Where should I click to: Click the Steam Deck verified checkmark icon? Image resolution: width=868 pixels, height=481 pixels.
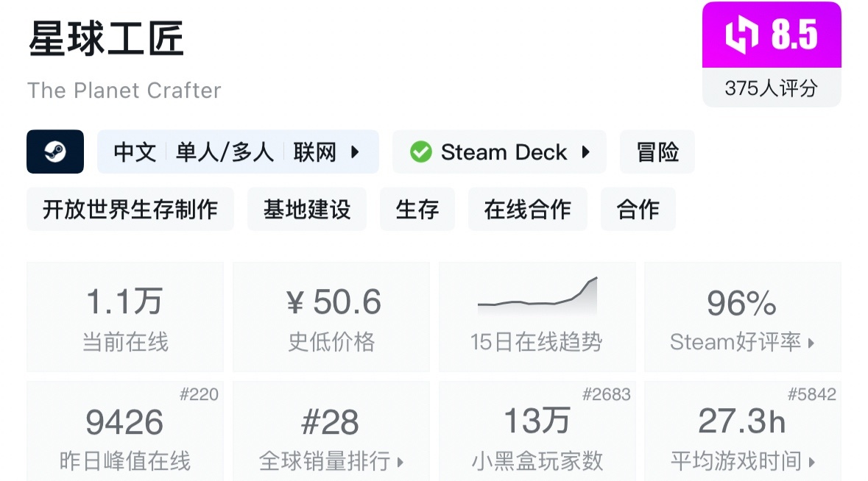(x=421, y=152)
